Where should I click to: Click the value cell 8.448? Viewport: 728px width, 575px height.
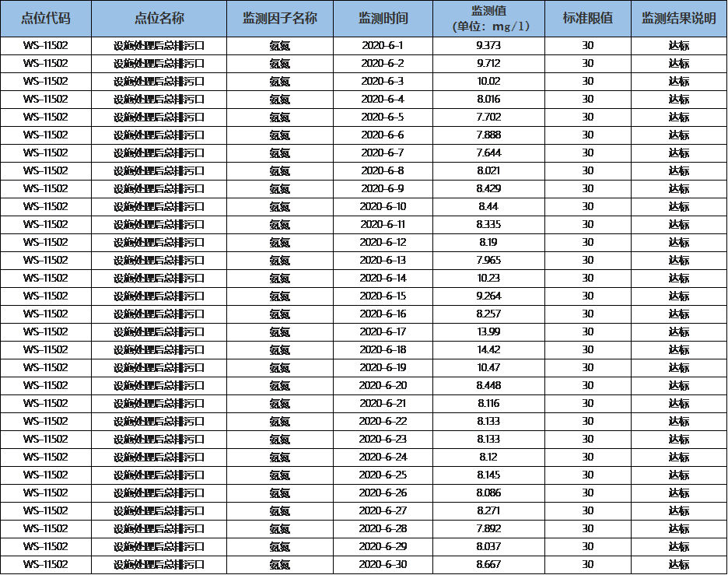489,385
